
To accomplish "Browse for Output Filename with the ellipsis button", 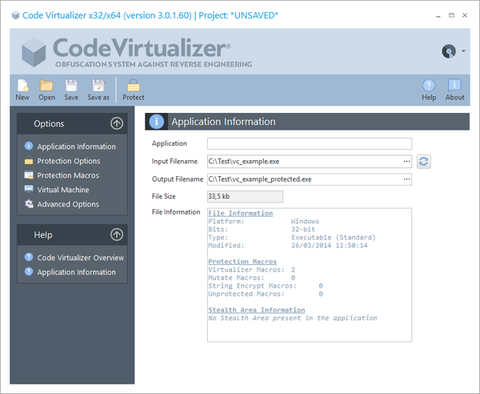I will 407,179.
